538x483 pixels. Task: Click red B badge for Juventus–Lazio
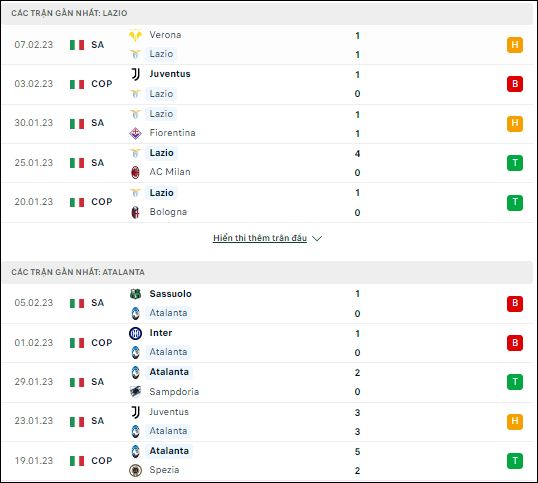515,84
